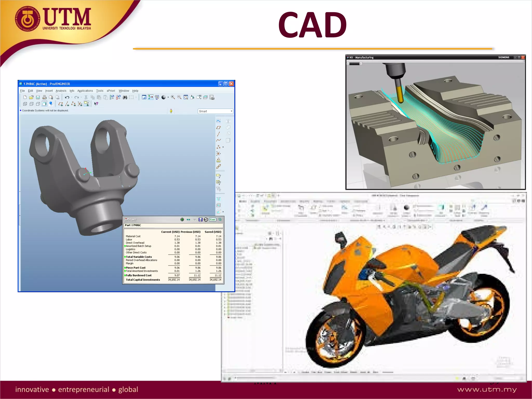Open the Applications menu
Image resolution: width=532 pixels, height=399 pixels.
coord(85,91)
